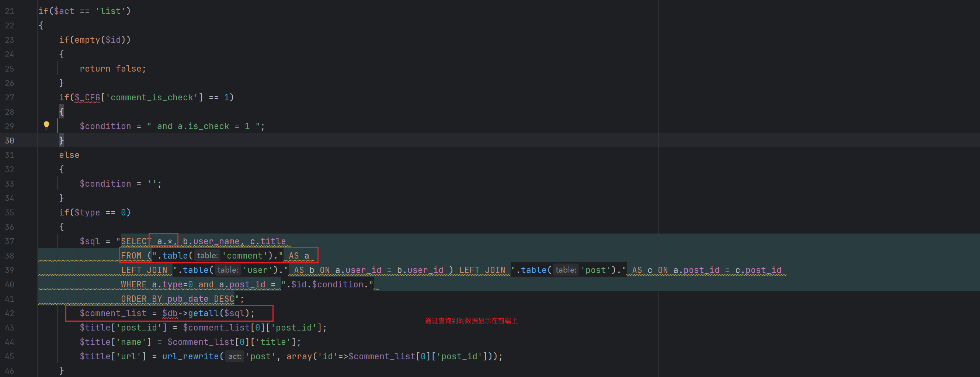The image size is (980, 377).
Task: Click the 'table:' hint before 'user'
Action: tap(228, 270)
